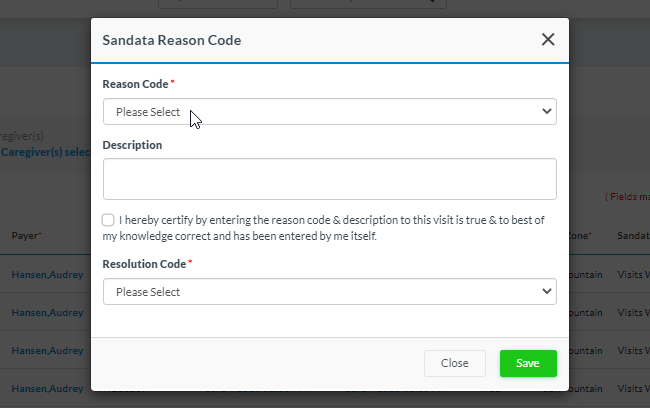Tick the certification checkbox
Viewport: 650px width, 408px height.
coord(108,220)
